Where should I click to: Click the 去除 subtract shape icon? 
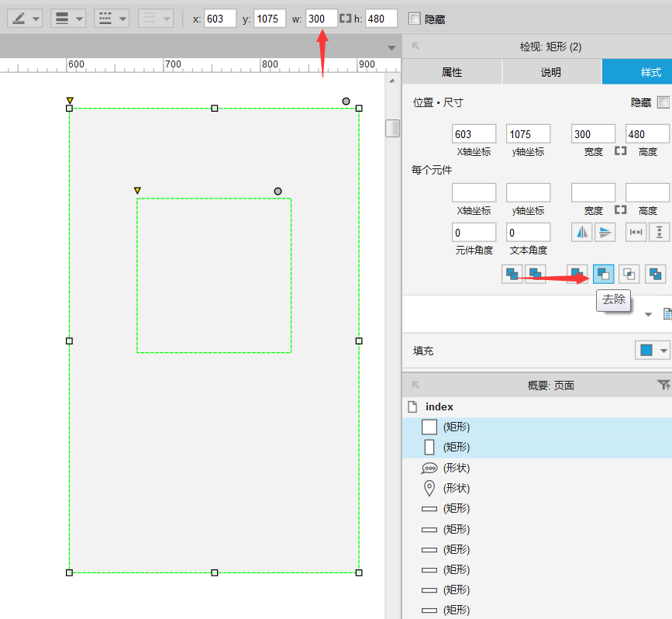point(604,274)
